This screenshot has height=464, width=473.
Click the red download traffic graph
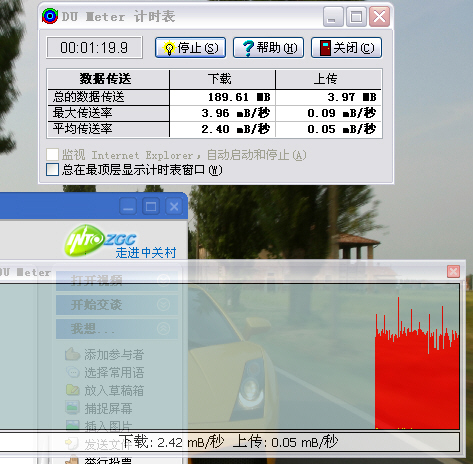pyautogui.click(x=417, y=363)
